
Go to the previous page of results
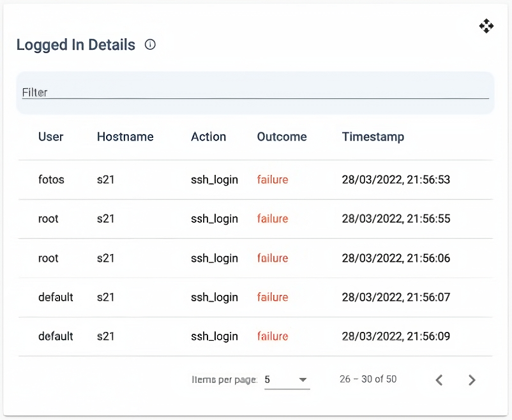pyautogui.click(x=439, y=380)
